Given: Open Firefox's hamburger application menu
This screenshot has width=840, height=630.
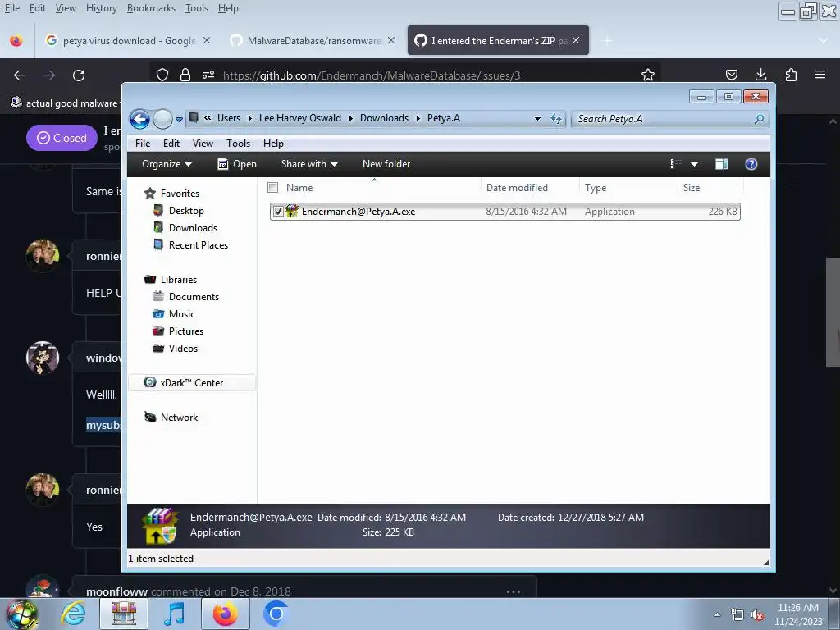Looking at the screenshot, I should click(x=820, y=75).
